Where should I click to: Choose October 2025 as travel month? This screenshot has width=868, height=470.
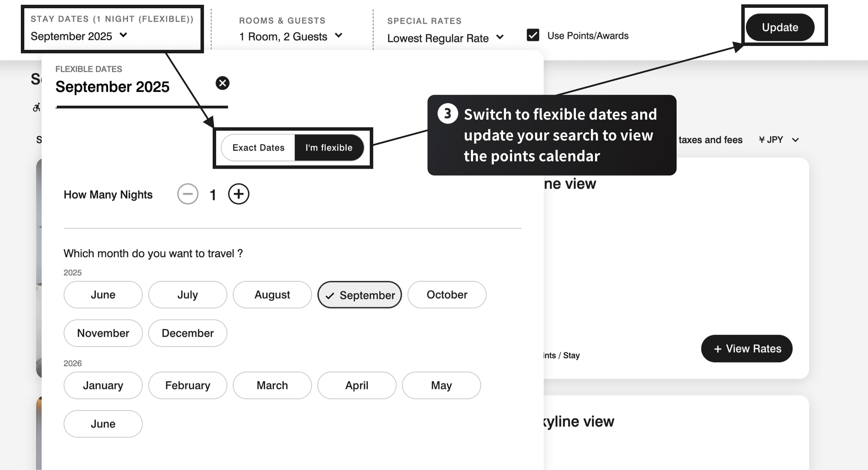pyautogui.click(x=447, y=295)
